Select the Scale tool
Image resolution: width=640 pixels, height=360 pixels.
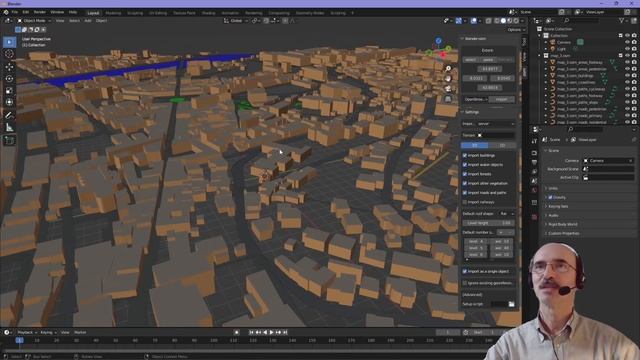[9, 90]
